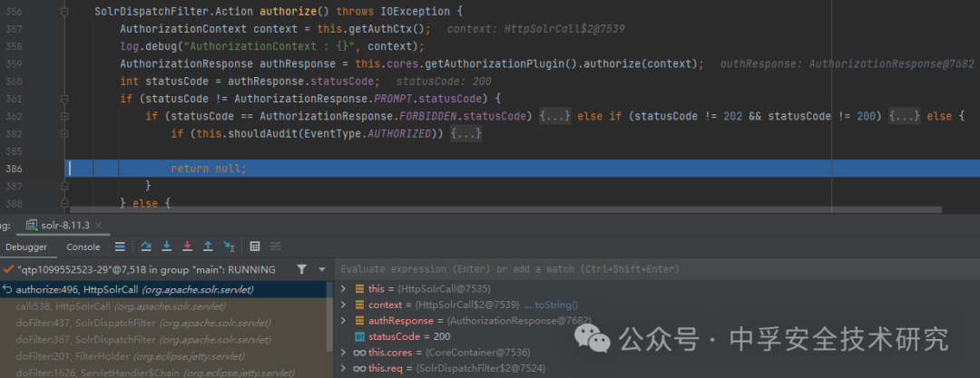
Task: Switch to the Debugger tab
Action: (x=26, y=247)
